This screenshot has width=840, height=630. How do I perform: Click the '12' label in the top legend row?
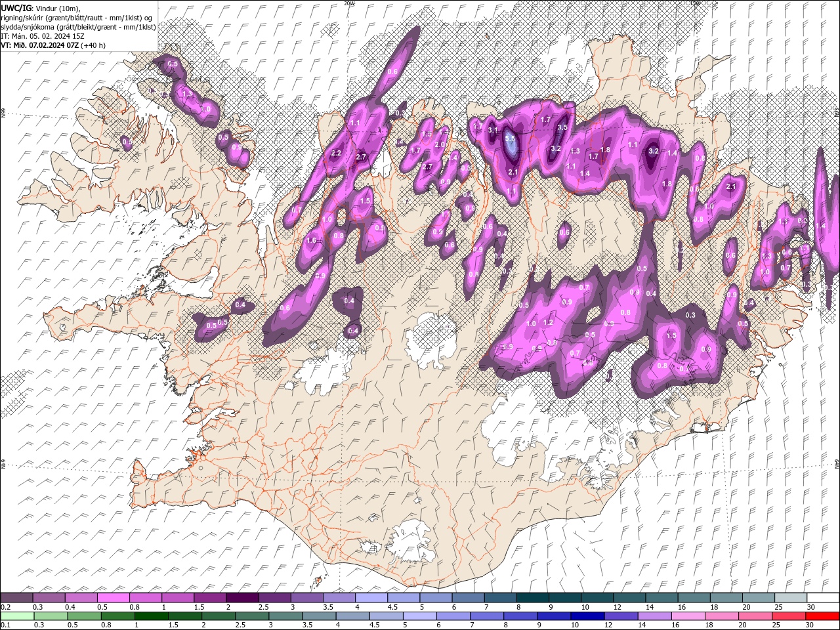coord(617,607)
